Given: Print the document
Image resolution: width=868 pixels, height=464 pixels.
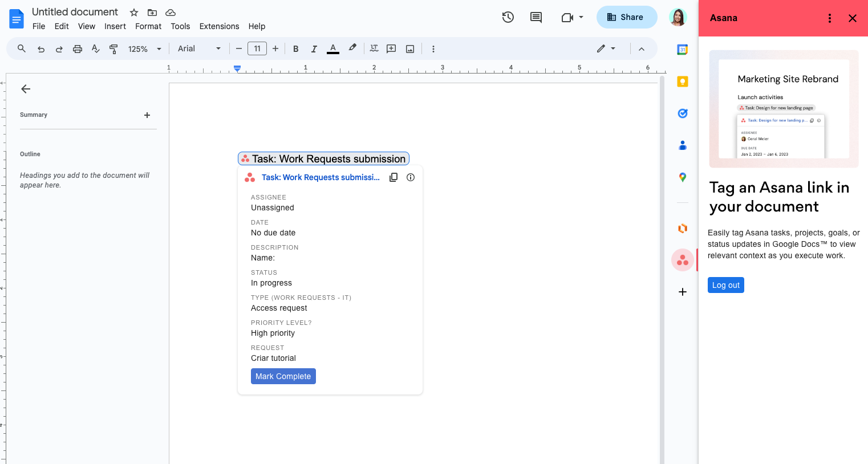Looking at the screenshot, I should pos(78,49).
